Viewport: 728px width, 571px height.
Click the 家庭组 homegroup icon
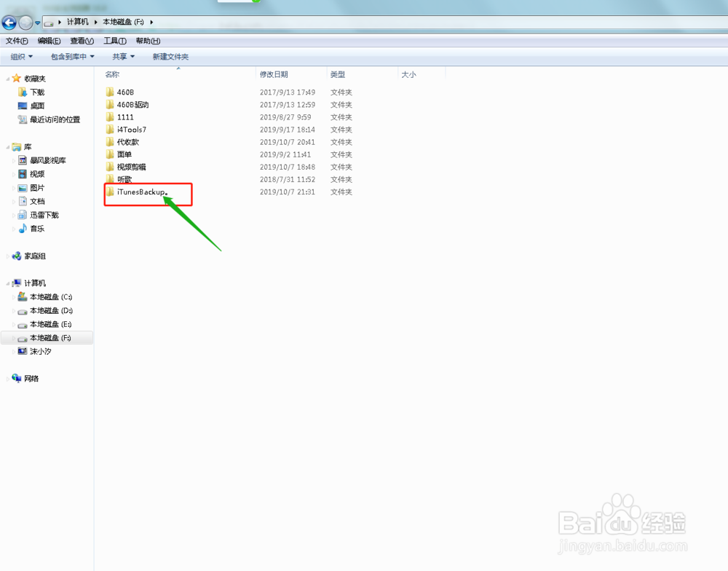[17, 256]
